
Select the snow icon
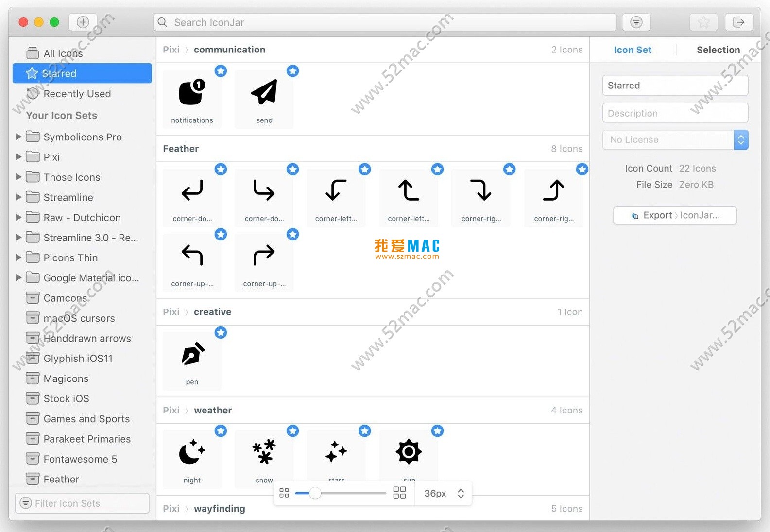(x=264, y=459)
